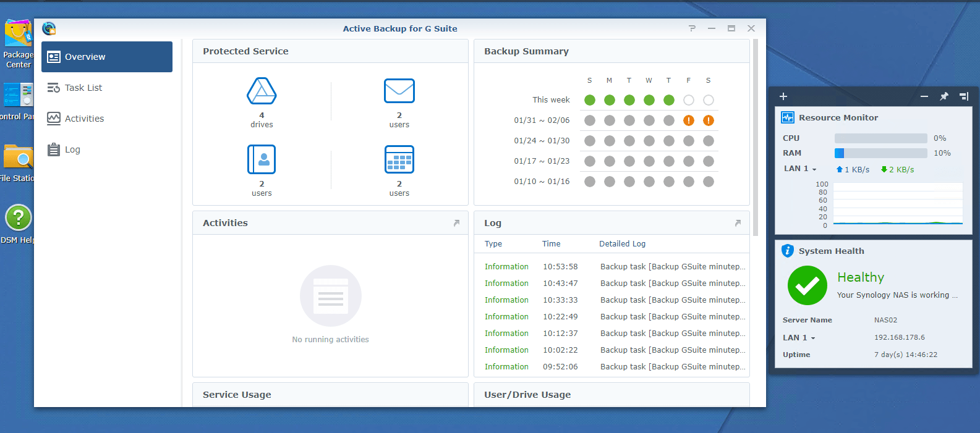This screenshot has height=433, width=980.
Task: Select log entry at 10:12:37
Action: click(x=611, y=334)
